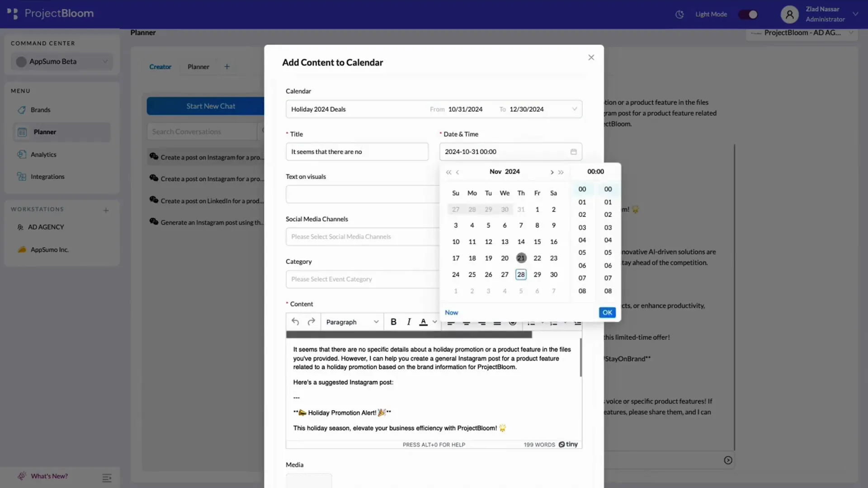Go to previous year in date picker
Image resolution: width=868 pixels, height=488 pixels.
[448, 172]
